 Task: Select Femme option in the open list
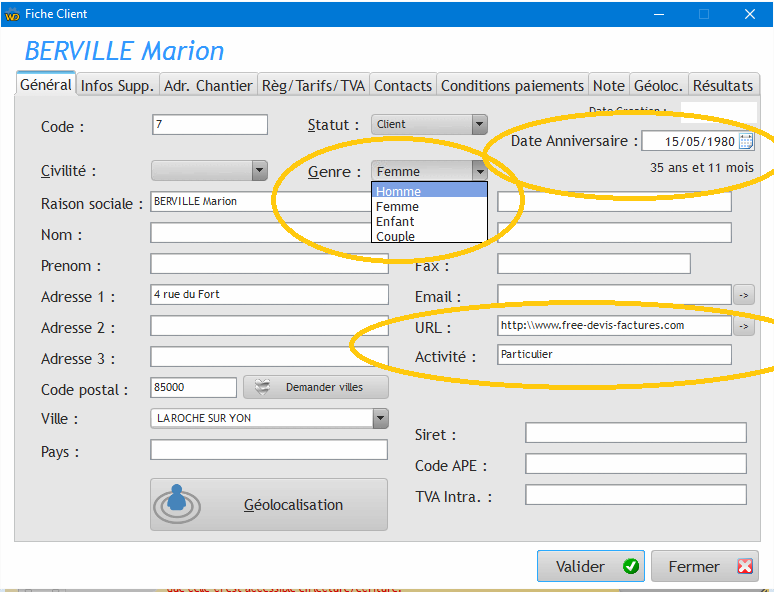click(429, 206)
